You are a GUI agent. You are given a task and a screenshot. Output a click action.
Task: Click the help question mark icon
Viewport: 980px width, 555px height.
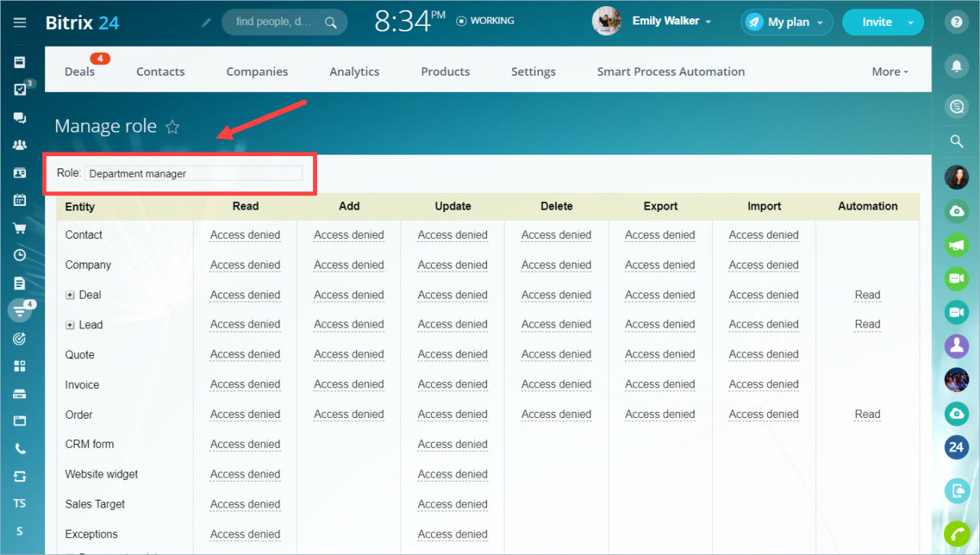coord(956,22)
